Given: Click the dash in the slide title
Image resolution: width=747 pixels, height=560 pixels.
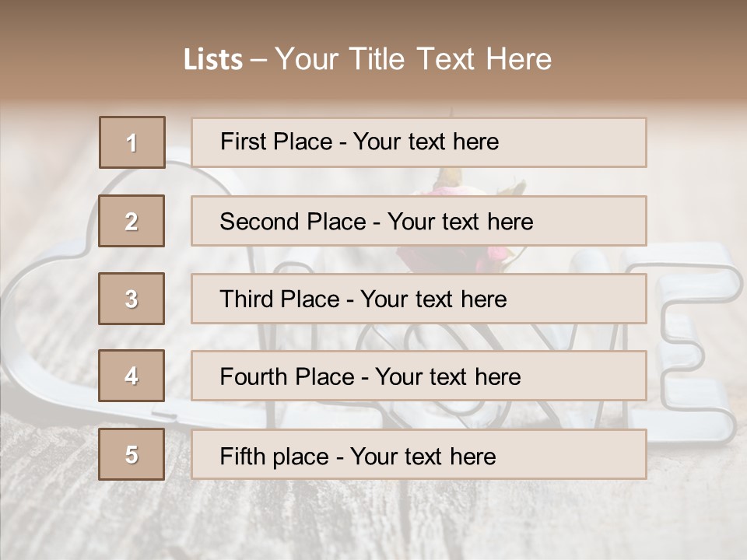Looking at the screenshot, I should [x=258, y=60].
